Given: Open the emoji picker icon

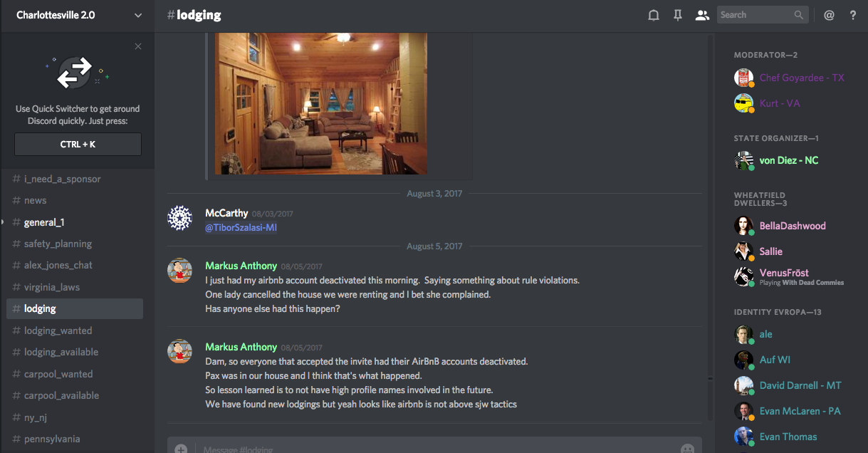Looking at the screenshot, I should 687,449.
